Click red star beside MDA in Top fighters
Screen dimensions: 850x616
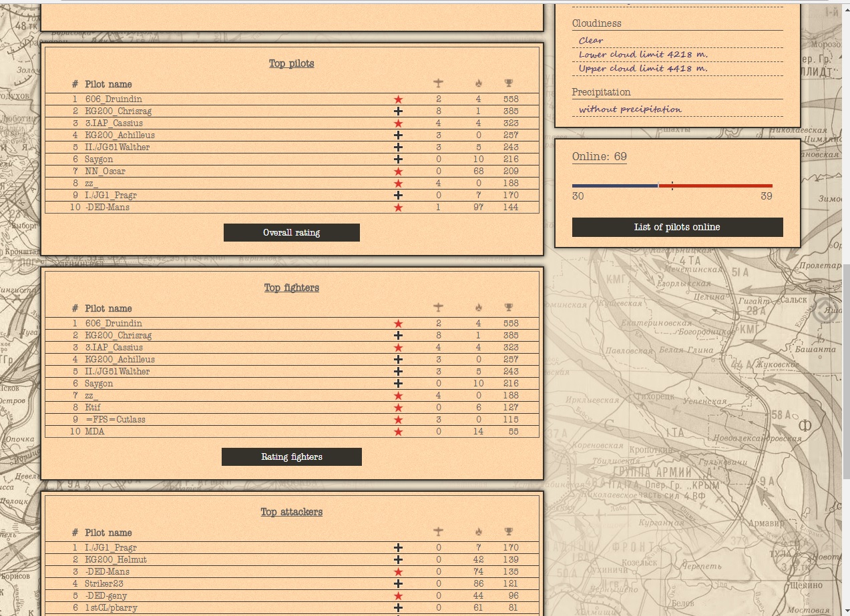(399, 432)
